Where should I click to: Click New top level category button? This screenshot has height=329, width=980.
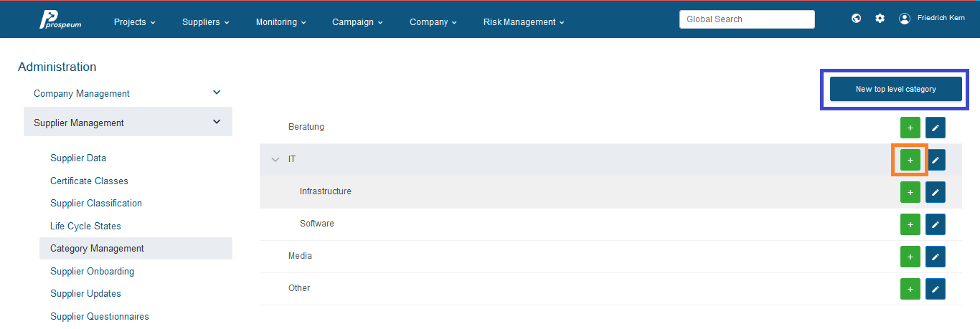pos(895,89)
